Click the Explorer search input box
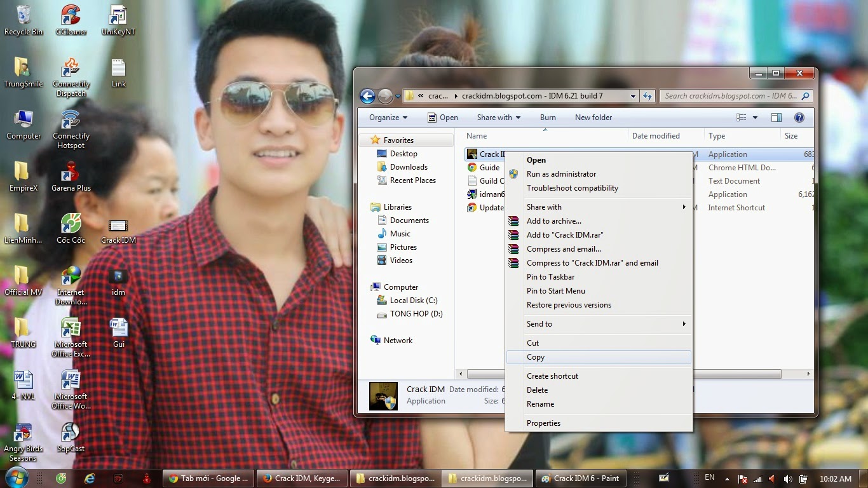 [729, 96]
